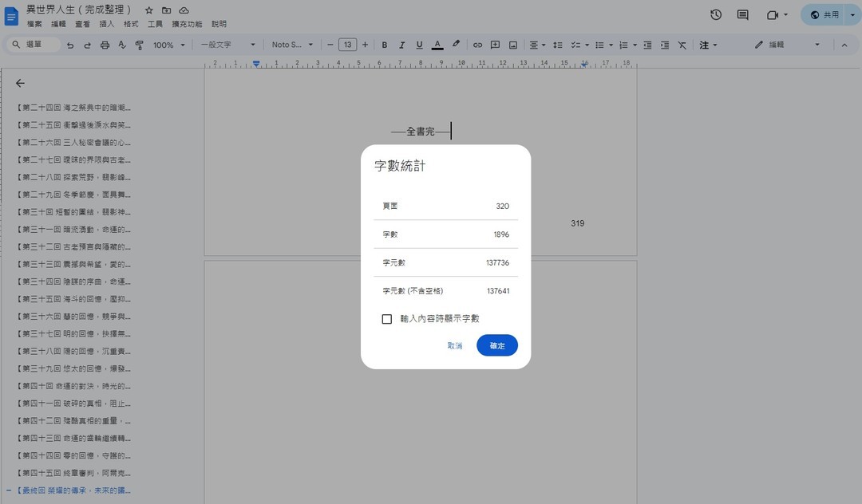862x504 pixels.
Task: Toggle underline formatting
Action: 420,45
